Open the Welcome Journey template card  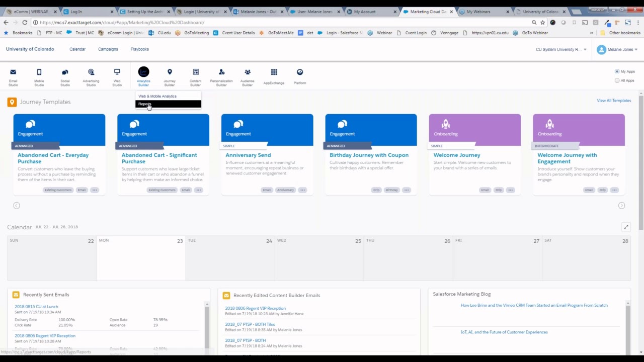475,154
